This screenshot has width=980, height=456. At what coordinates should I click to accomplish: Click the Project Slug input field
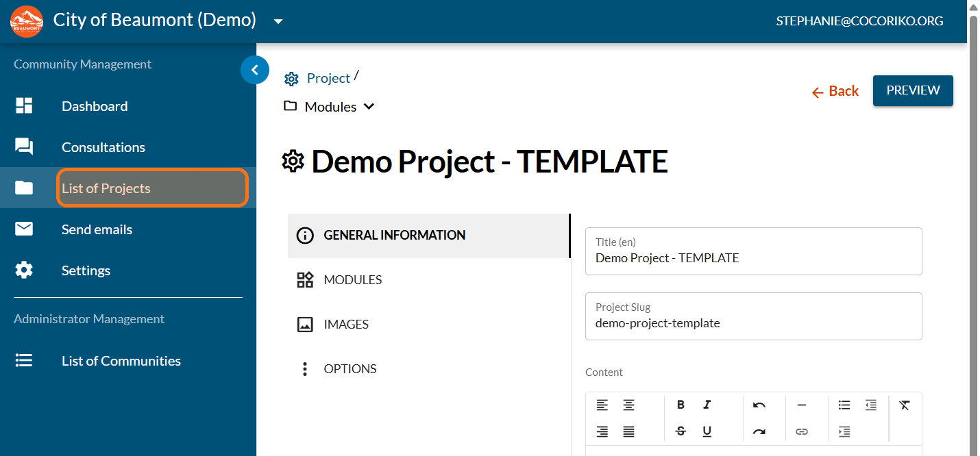pos(753,322)
